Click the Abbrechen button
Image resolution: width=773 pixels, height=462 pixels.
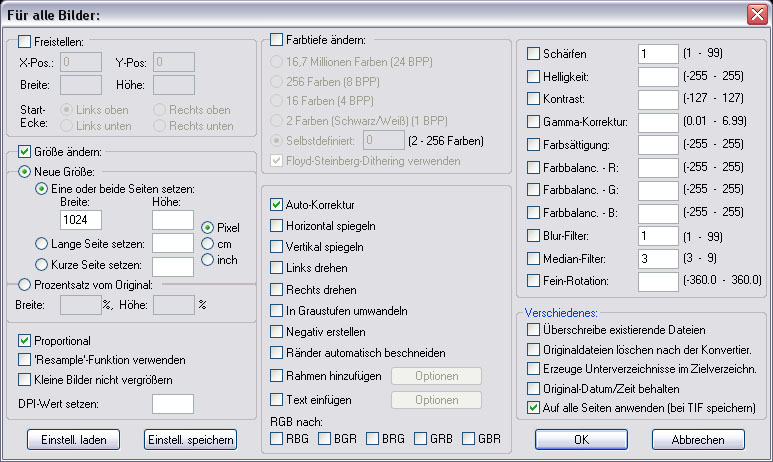click(x=698, y=439)
